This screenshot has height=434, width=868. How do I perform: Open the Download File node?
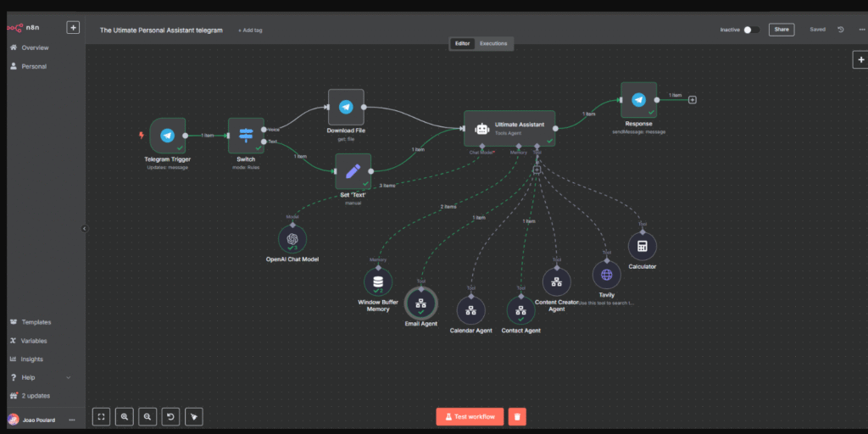tap(346, 108)
